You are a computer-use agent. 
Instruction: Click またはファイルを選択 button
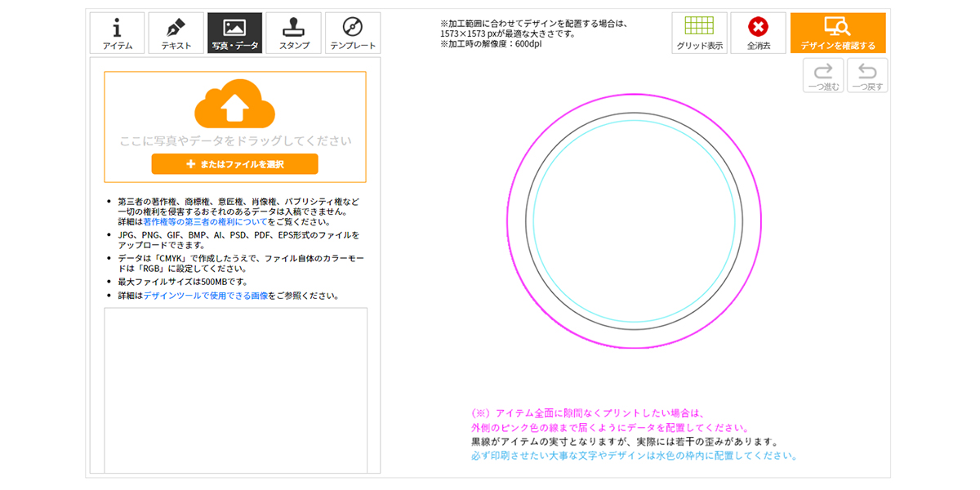(x=234, y=164)
